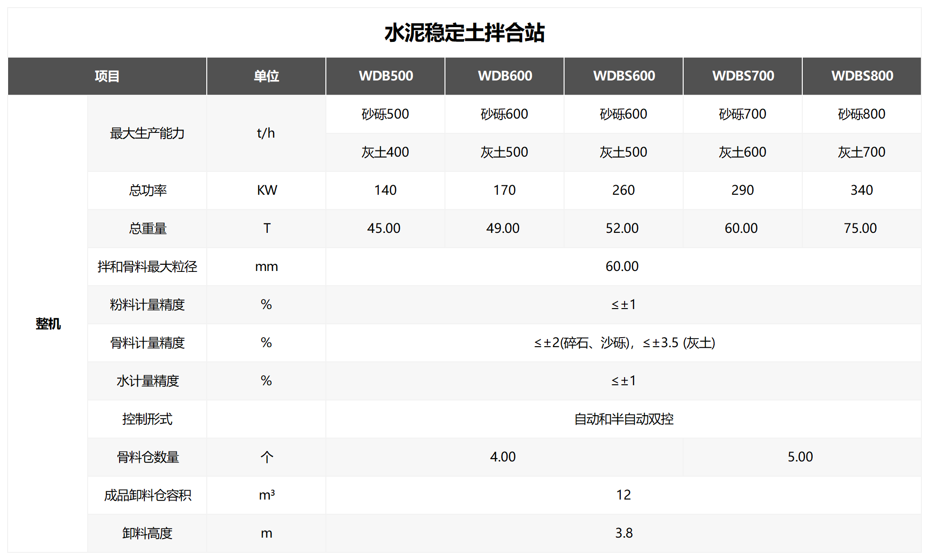Select the 12 discharge bin volume value

coord(623,495)
